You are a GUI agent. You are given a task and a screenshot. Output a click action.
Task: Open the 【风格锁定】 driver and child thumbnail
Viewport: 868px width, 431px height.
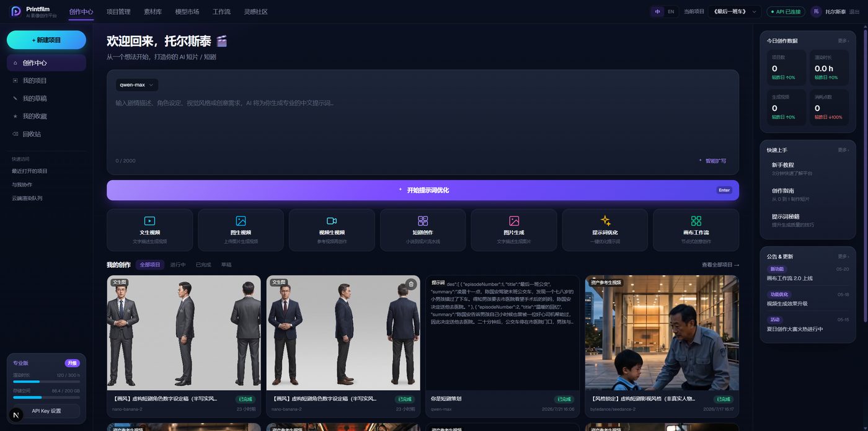pos(662,332)
